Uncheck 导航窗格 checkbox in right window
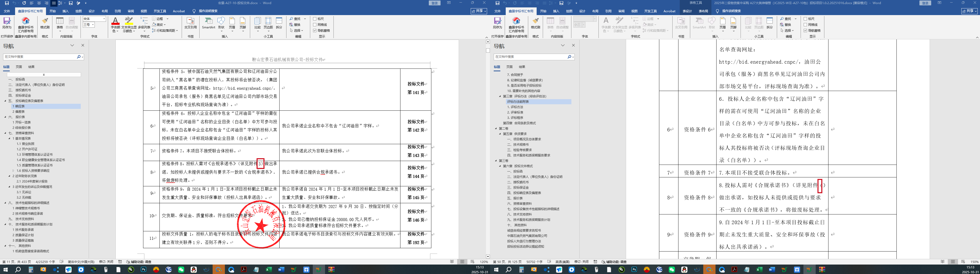Viewport: 980px width, 274px height. (806, 30)
